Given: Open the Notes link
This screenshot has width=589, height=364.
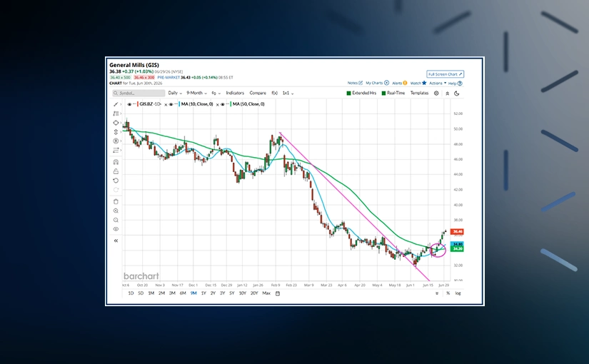Looking at the screenshot, I should point(355,83).
